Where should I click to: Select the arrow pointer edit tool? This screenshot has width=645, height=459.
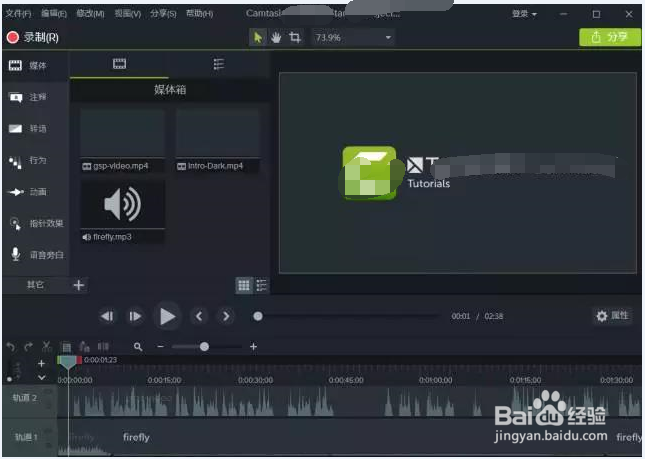258,38
